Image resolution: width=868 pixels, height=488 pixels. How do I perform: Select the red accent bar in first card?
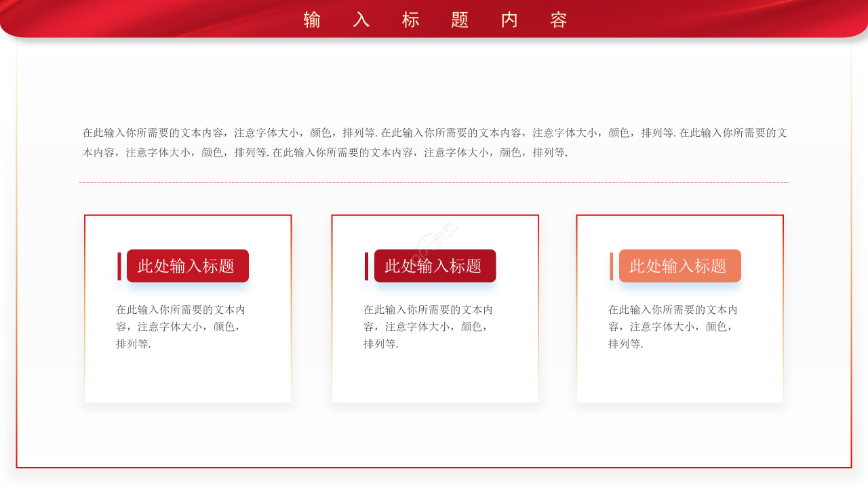pos(119,266)
